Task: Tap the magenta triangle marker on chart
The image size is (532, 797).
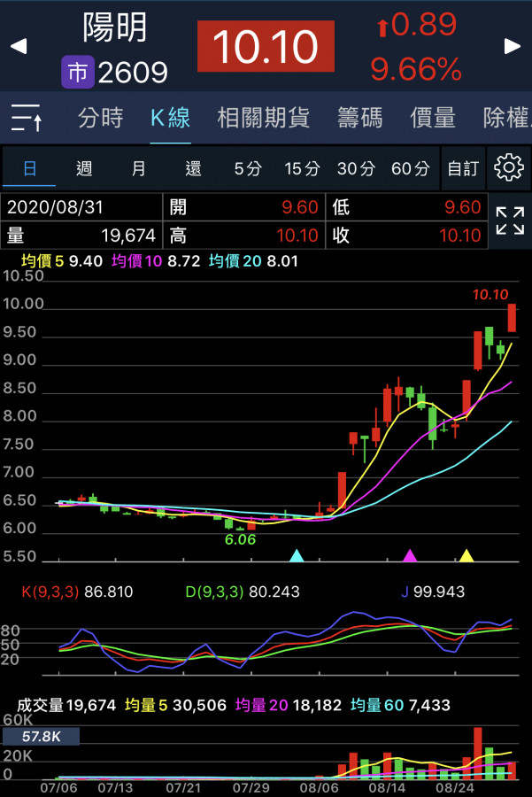Action: pyautogui.click(x=410, y=555)
